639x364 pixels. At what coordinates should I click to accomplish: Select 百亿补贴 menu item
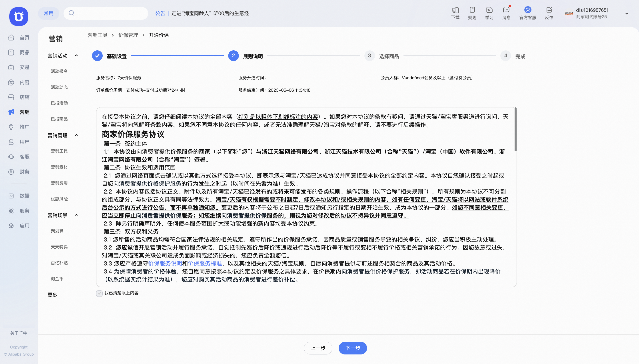coord(59,263)
